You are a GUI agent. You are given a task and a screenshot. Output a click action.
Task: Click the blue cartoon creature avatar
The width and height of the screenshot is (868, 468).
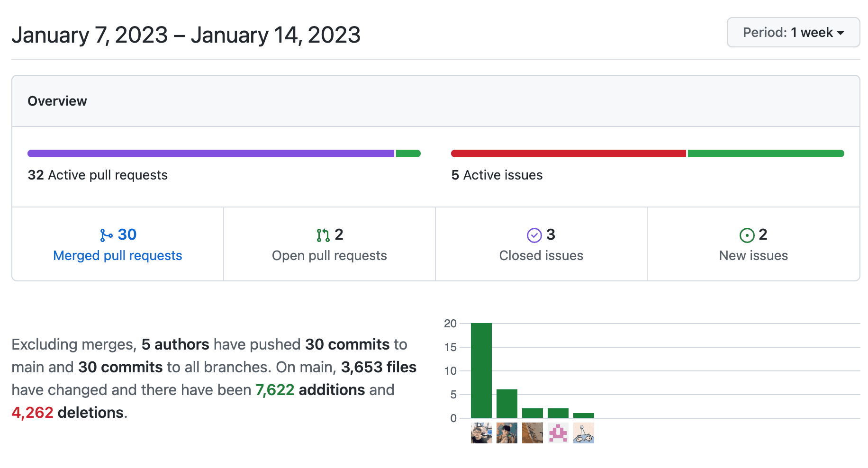pos(584,433)
